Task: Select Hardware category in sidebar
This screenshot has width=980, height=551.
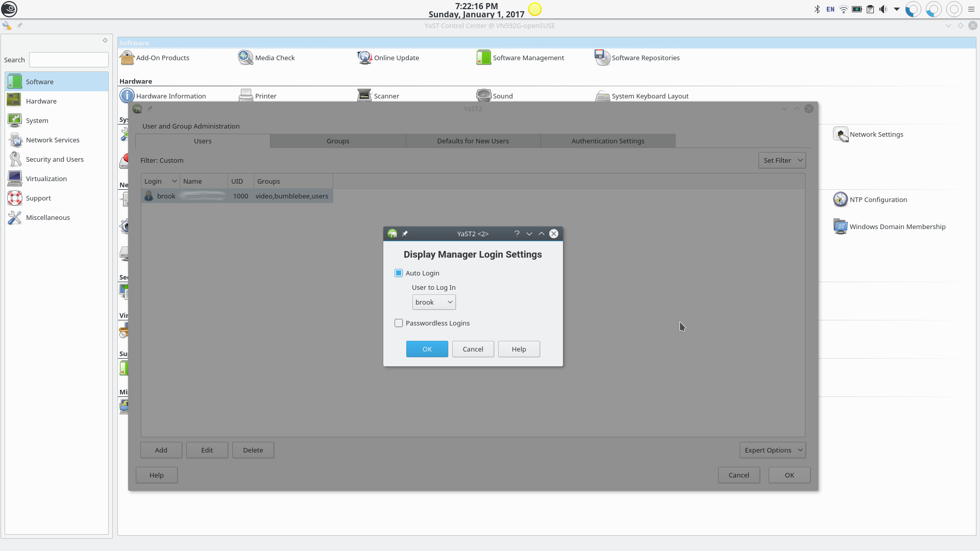Action: click(57, 101)
